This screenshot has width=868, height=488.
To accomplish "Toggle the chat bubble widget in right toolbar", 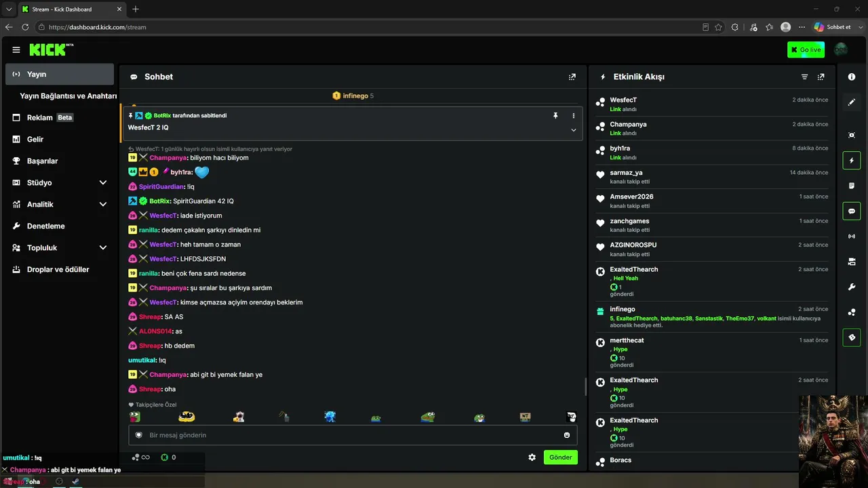I will point(852,211).
